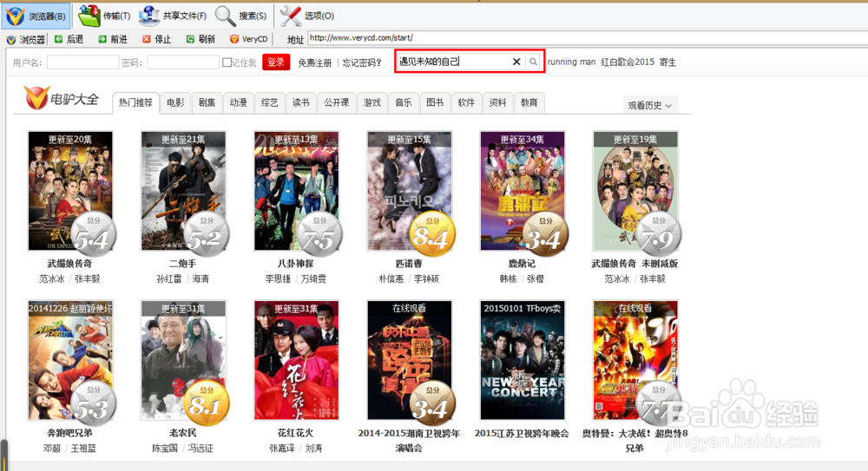Click actor name 孙红雷
This screenshot has width=868, height=471.
point(169,279)
